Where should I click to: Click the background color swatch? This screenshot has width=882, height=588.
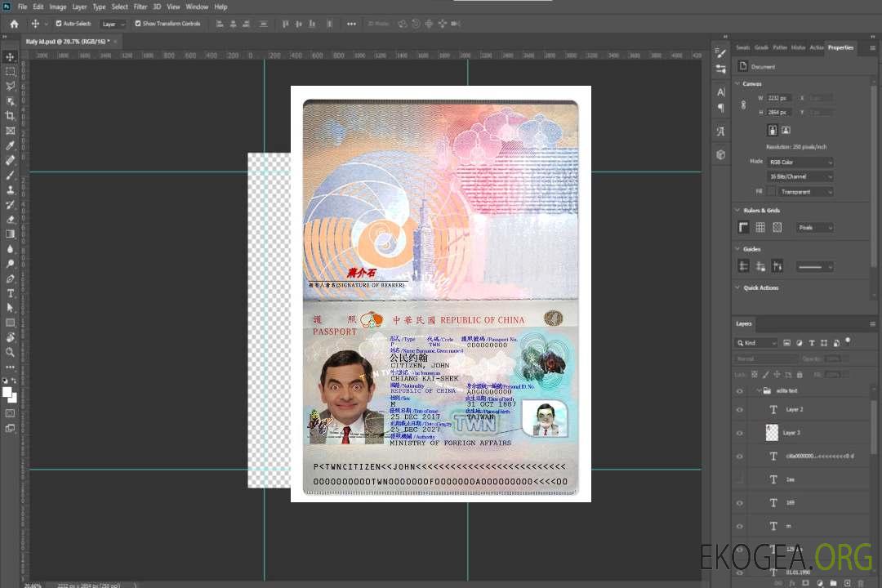[13, 398]
